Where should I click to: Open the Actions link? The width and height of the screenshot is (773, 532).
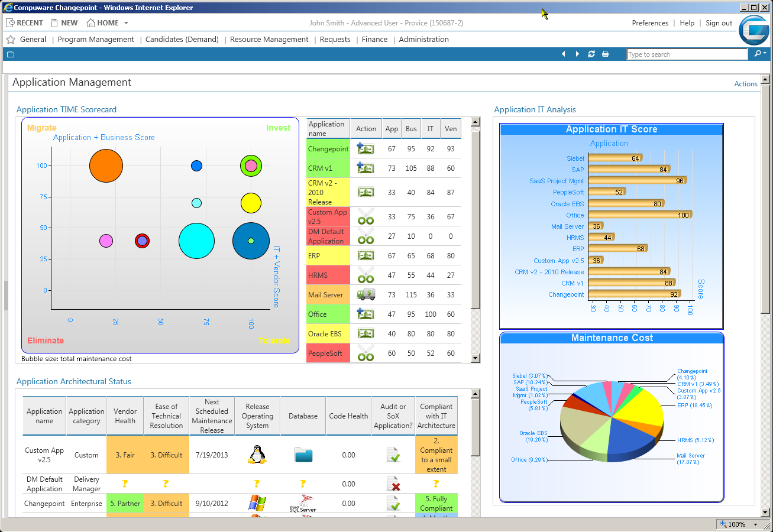coord(746,84)
